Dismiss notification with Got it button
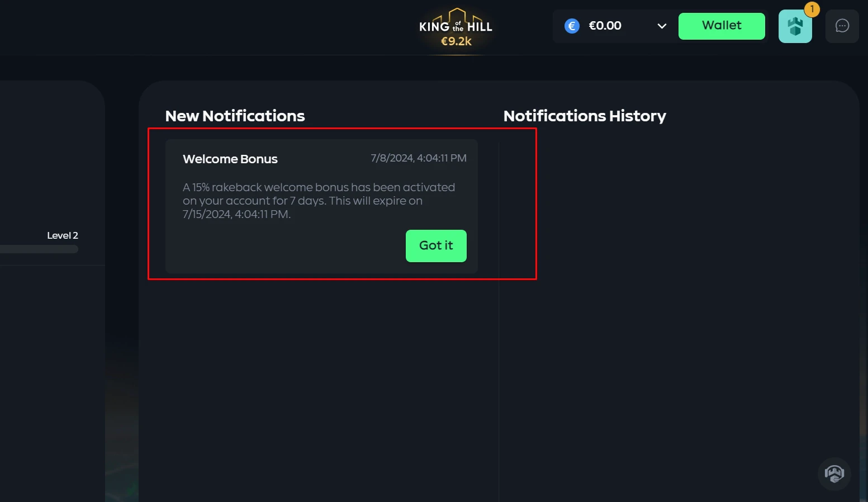This screenshot has width=868, height=502. click(x=436, y=246)
